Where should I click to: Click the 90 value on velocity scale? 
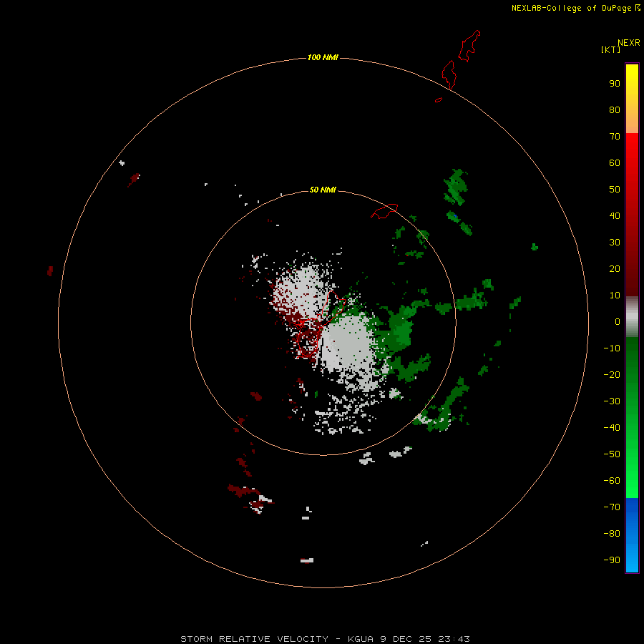[615, 84]
